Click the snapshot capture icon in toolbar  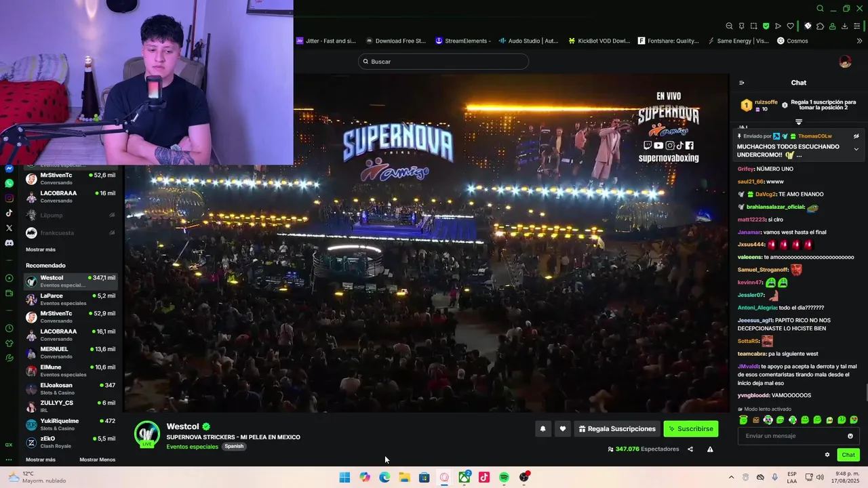coord(753,26)
